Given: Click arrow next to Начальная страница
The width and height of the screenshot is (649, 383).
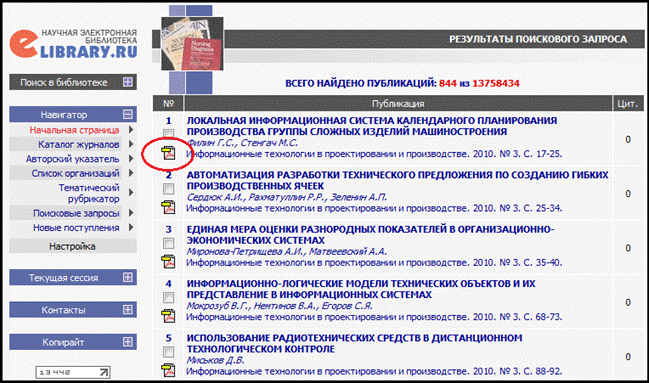Looking at the screenshot, I should pos(131,130).
